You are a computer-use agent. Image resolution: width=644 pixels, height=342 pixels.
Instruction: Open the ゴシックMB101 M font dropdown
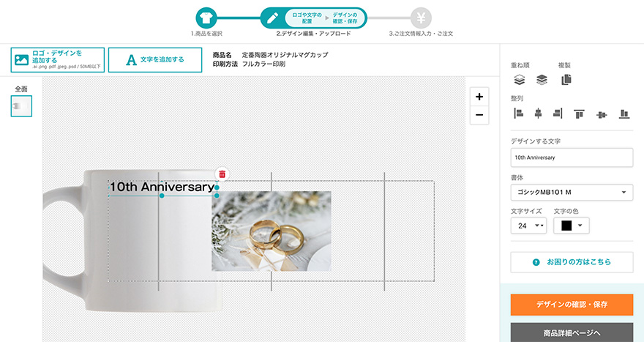point(572,193)
